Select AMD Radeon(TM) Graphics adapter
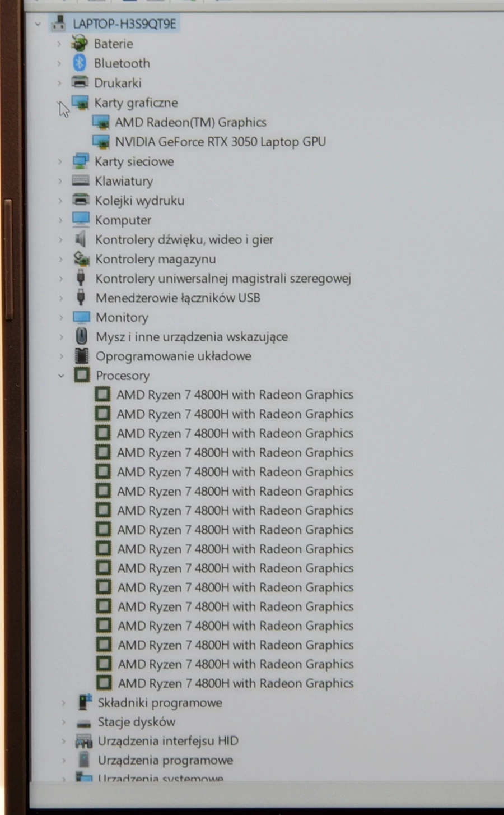 coord(190,122)
